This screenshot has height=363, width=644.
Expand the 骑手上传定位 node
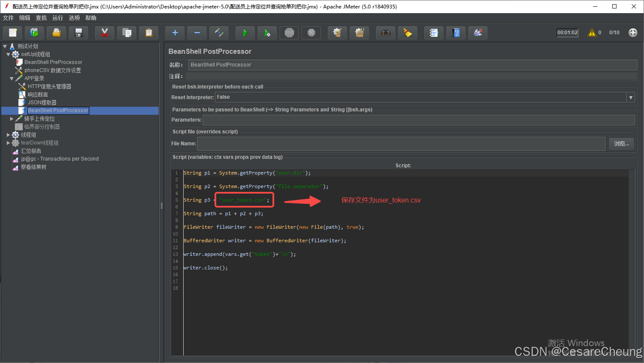(11, 119)
